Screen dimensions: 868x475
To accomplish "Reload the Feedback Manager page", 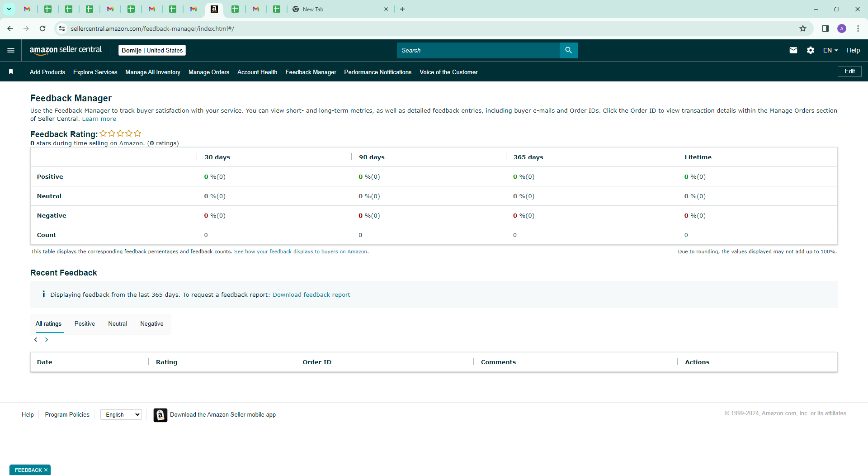I will pos(42,28).
